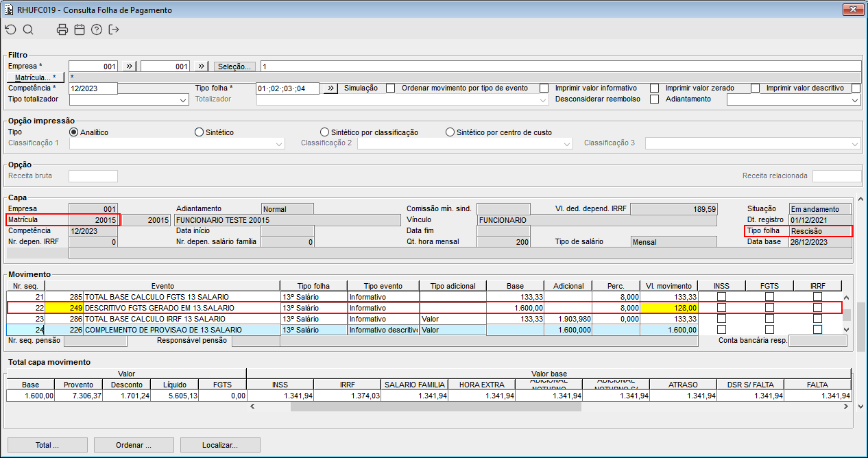
Task: Click the calendar toolbar icon
Action: [x=80, y=29]
